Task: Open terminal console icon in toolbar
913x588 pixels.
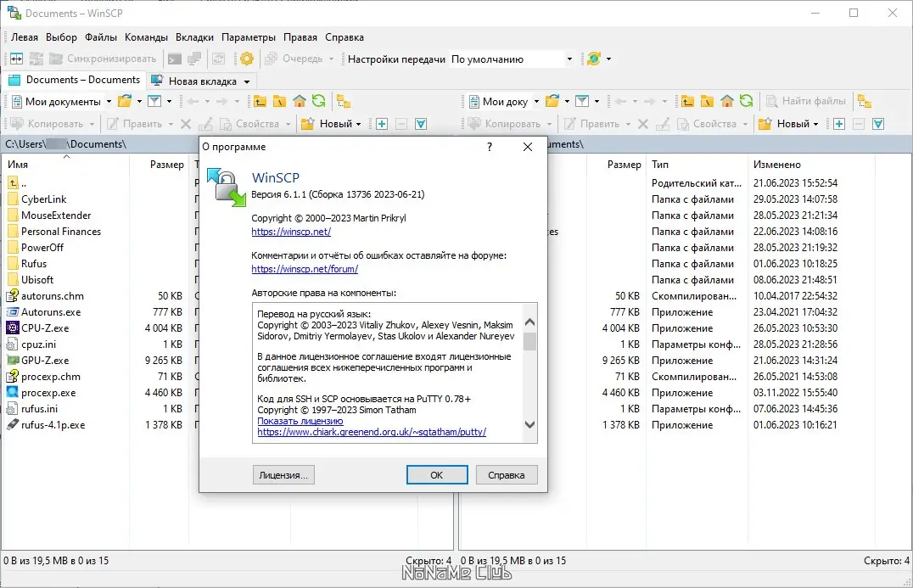Action: click(x=174, y=59)
